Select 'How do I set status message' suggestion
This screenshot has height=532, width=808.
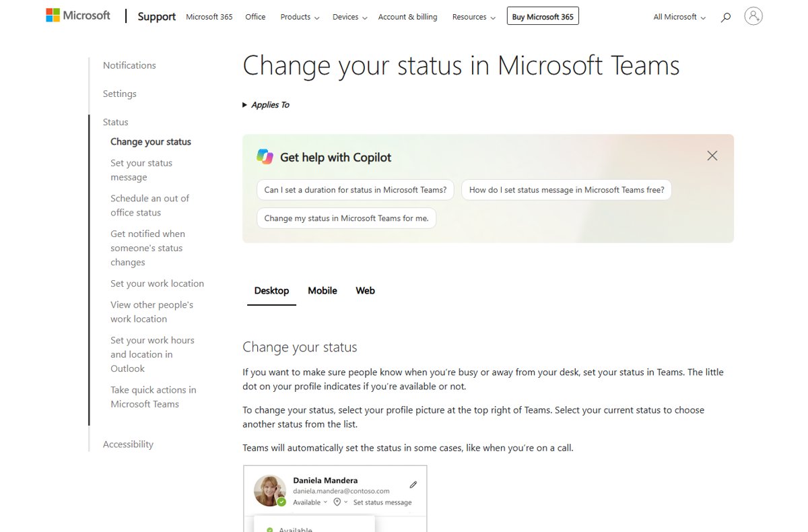[x=566, y=190]
